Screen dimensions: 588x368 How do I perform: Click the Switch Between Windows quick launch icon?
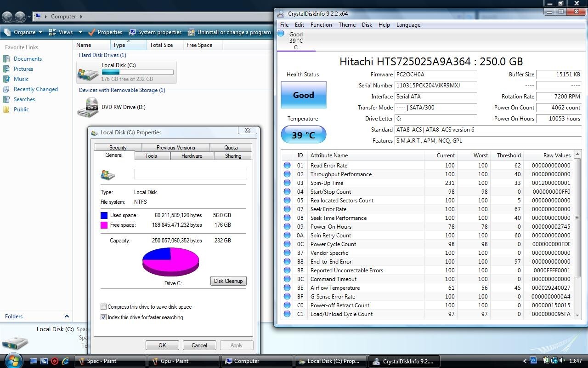[44, 361]
